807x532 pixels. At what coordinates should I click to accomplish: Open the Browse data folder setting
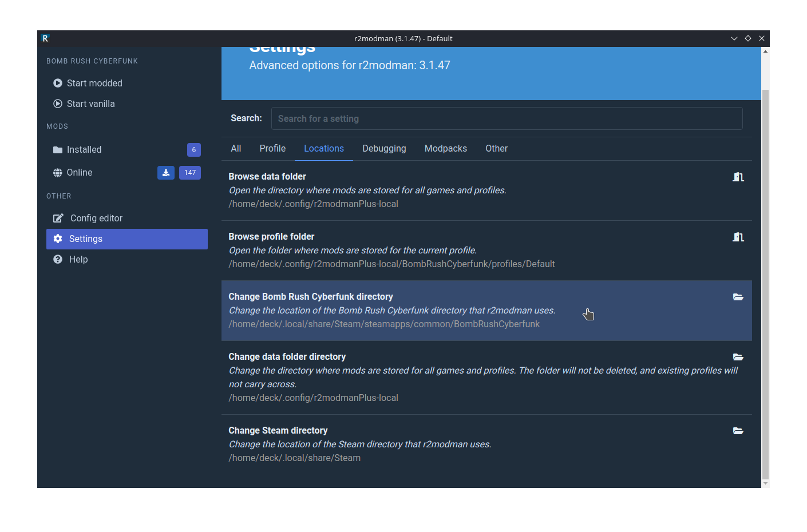(487, 190)
